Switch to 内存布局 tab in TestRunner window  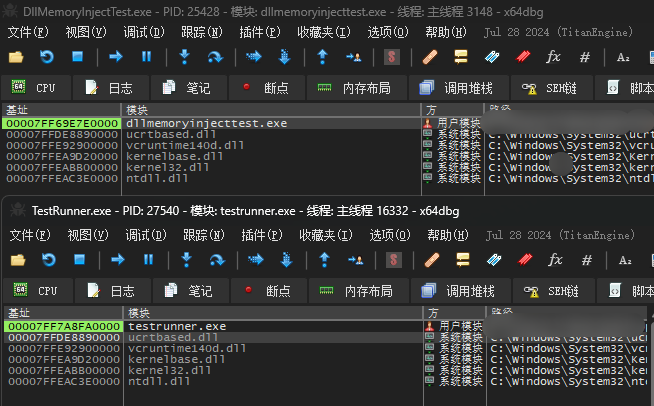359,291
